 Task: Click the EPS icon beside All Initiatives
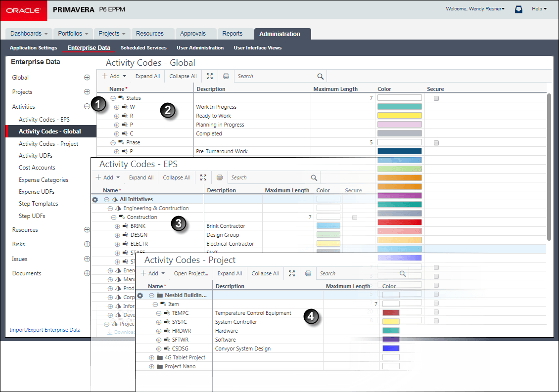click(x=115, y=199)
